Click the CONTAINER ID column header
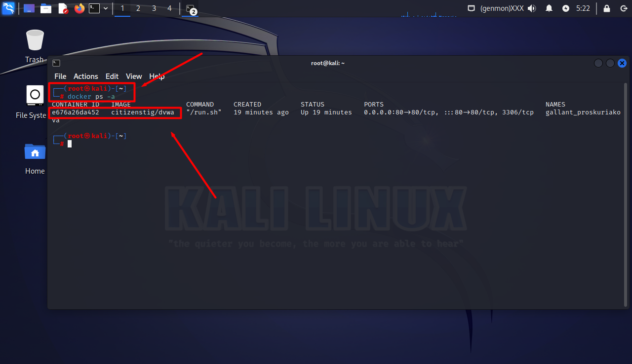Viewport: 632px width, 364px height. pos(77,105)
